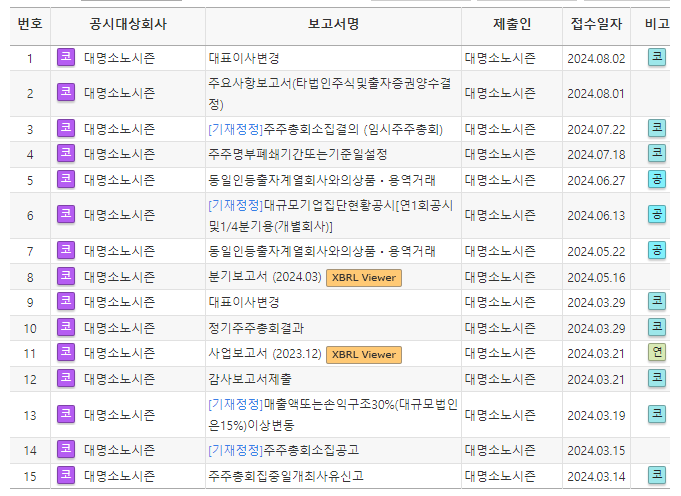Click the teal 코 remark icon for 2024.03.14
This screenshot has height=496, width=681.
tap(657, 475)
